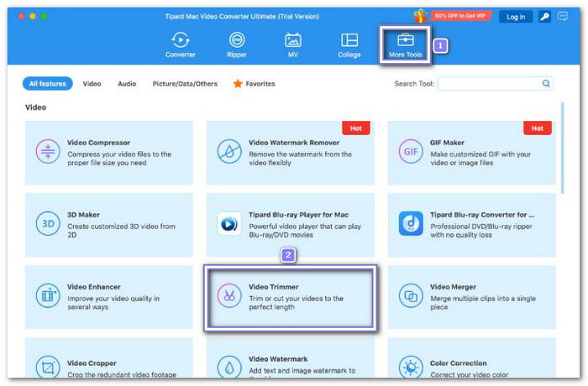Click the search magnifier icon
588x386 pixels.
(546, 83)
